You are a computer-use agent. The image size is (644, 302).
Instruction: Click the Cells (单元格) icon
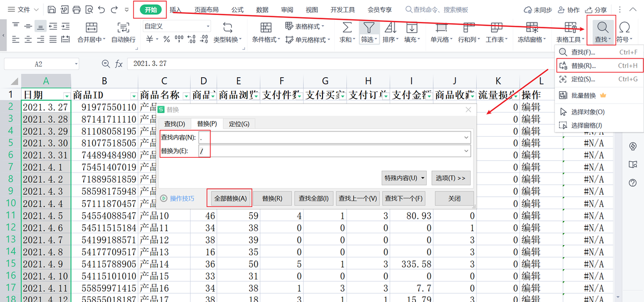tap(442, 27)
